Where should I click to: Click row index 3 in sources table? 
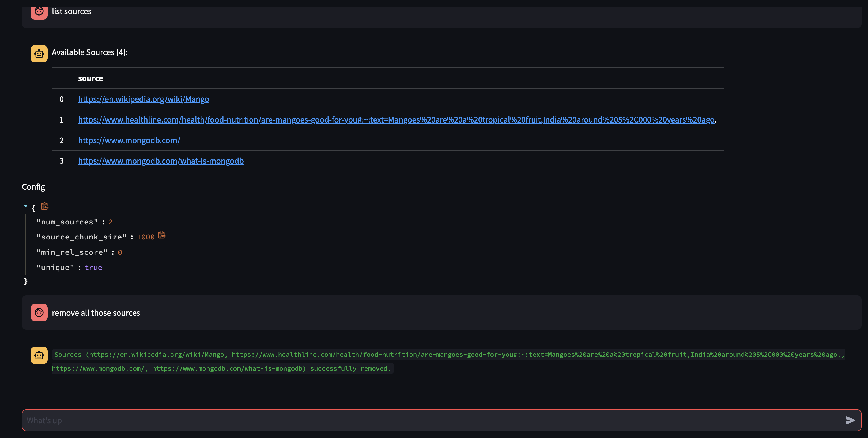point(61,161)
